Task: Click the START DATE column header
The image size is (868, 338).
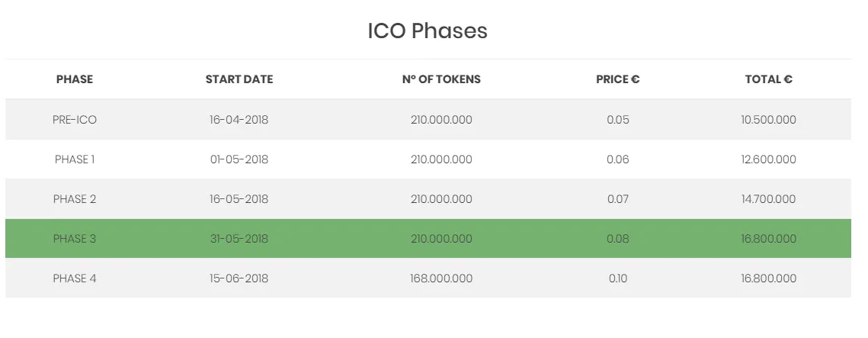Action: pyautogui.click(x=239, y=79)
